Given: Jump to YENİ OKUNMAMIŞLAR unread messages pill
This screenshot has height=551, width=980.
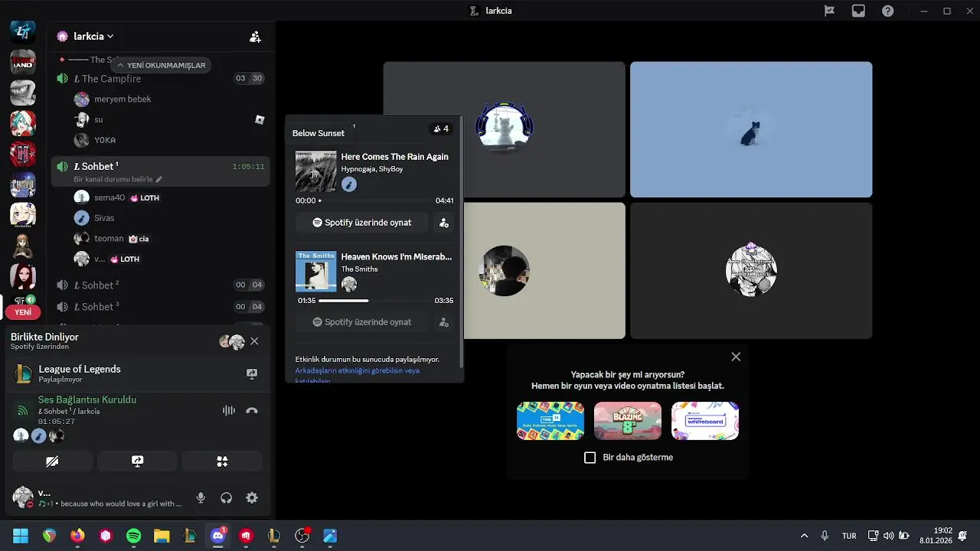Looking at the screenshot, I should (161, 65).
